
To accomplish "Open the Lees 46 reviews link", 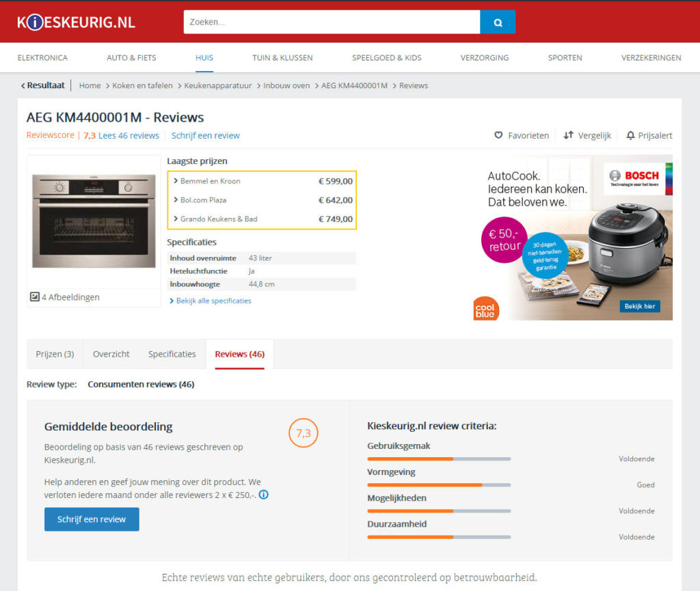I will tap(129, 135).
